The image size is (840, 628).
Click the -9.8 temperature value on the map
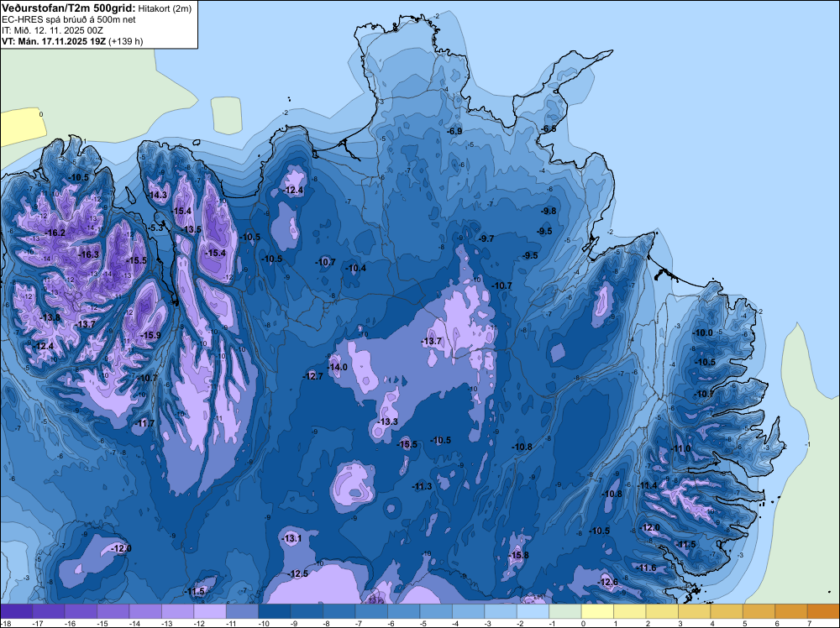549,211
